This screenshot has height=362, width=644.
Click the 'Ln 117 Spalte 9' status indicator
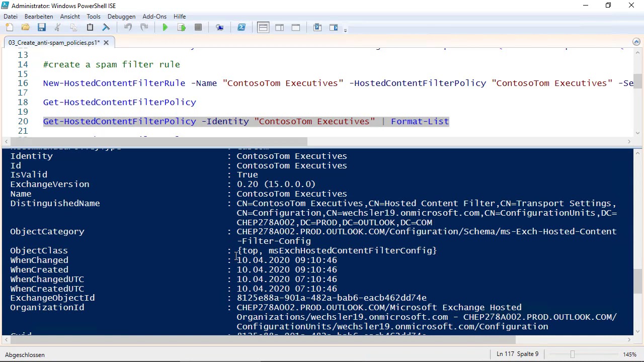point(517,354)
